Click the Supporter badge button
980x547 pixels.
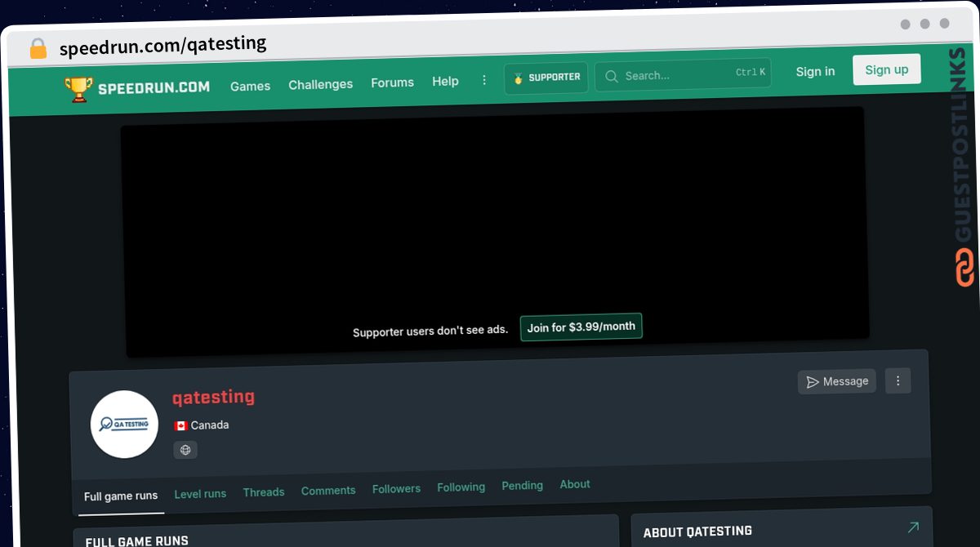tap(546, 78)
